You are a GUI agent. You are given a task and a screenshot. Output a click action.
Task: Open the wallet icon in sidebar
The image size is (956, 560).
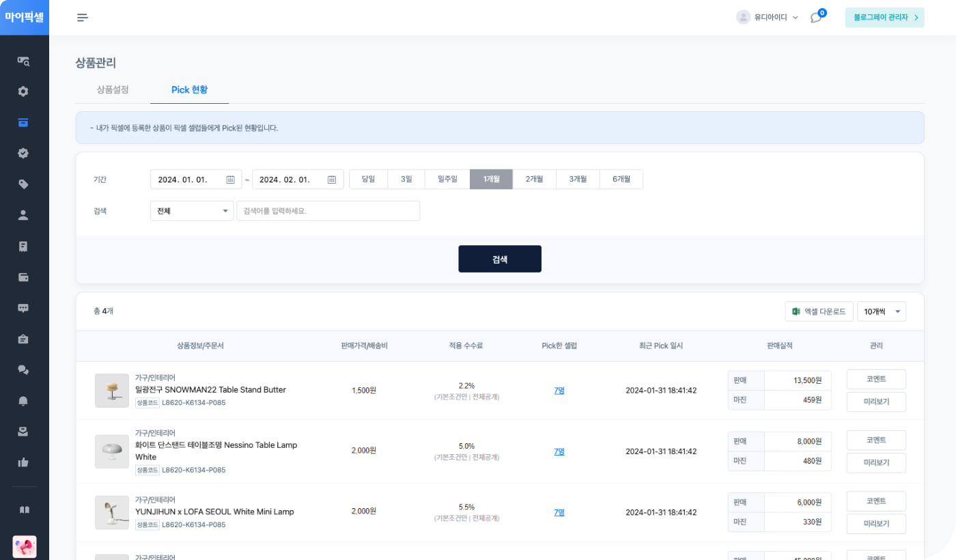tap(23, 277)
